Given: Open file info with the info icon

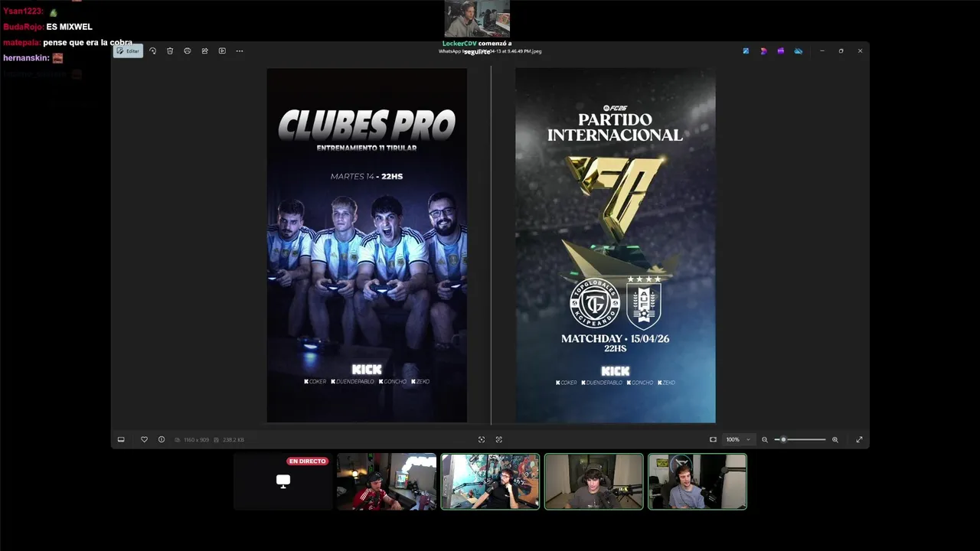Looking at the screenshot, I should click(162, 439).
